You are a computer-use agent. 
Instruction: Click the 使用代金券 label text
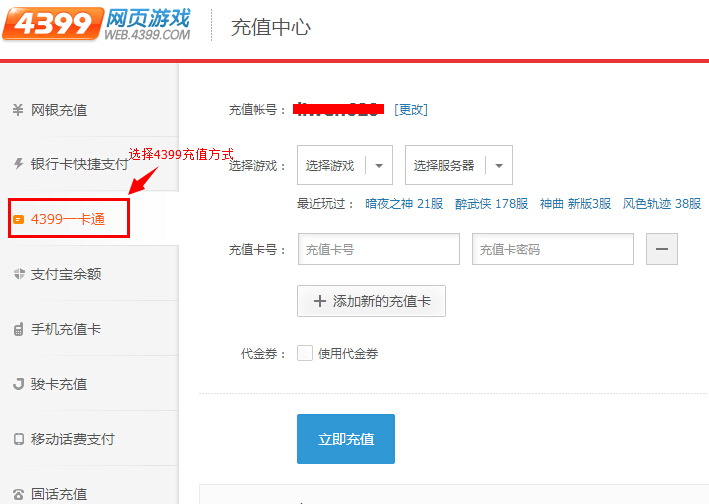pyautogui.click(x=348, y=353)
